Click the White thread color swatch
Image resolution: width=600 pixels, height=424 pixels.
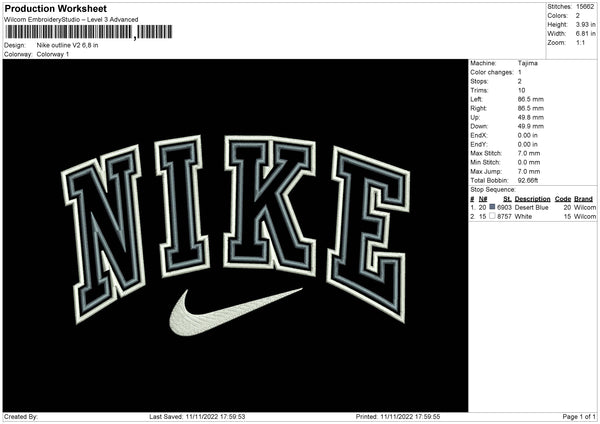point(492,216)
